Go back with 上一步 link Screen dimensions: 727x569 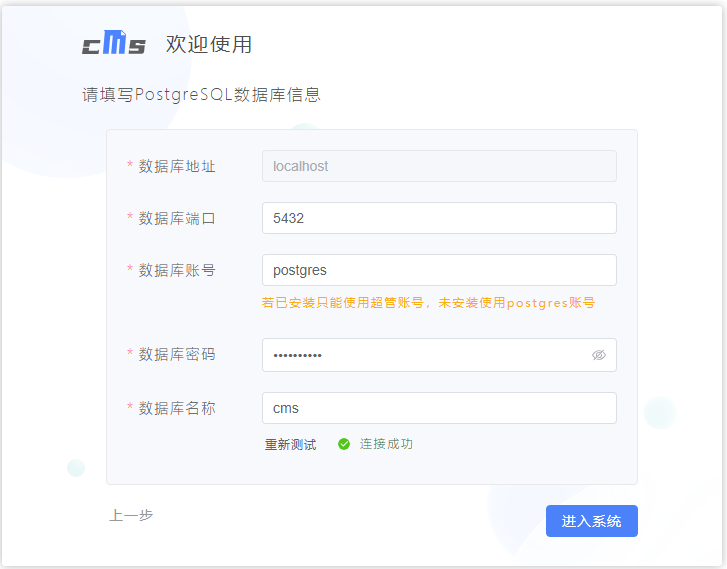131,515
